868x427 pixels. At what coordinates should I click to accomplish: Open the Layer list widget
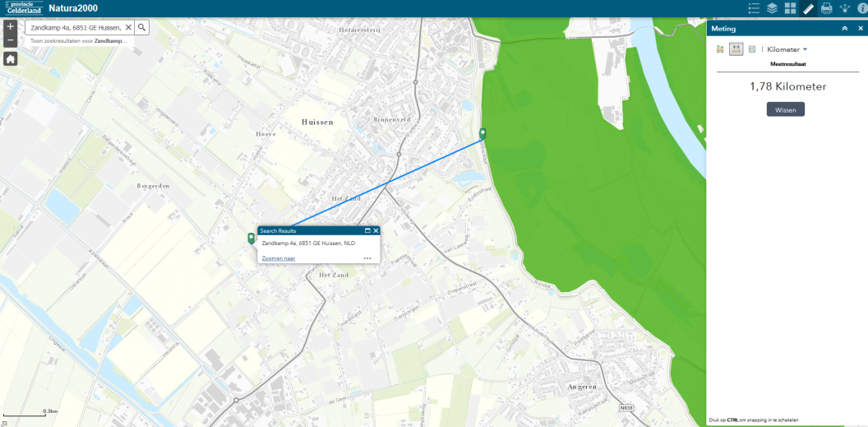tap(772, 8)
